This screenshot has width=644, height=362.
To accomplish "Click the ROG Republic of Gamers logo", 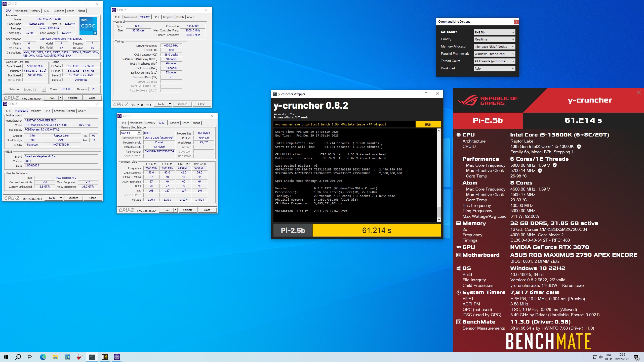I will (488, 101).
